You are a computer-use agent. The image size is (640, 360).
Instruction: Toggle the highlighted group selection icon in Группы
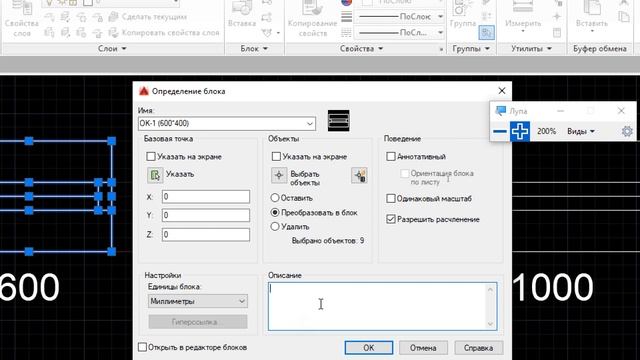pos(487,33)
